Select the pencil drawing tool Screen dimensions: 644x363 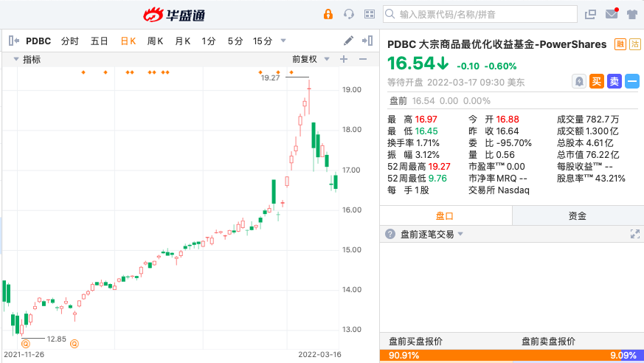(348, 41)
